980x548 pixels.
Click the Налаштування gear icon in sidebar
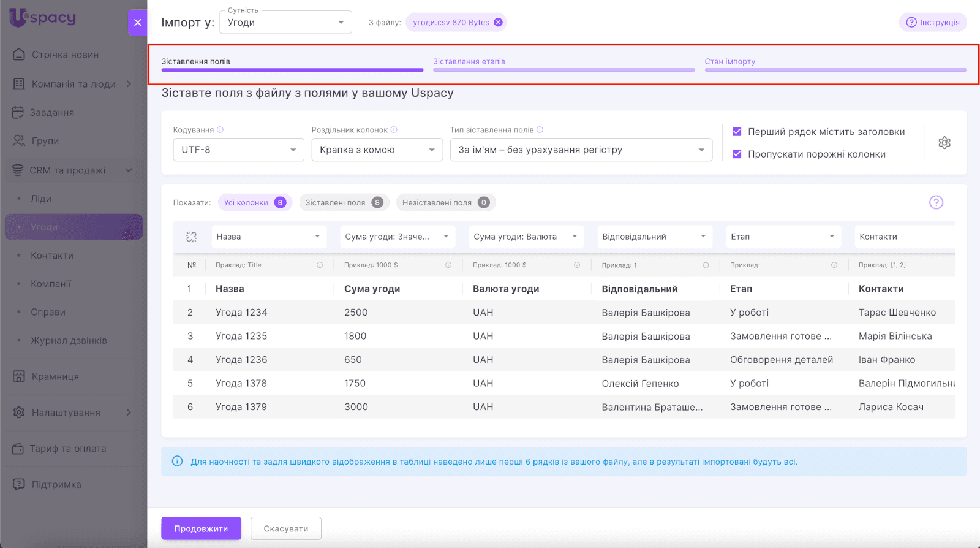pyautogui.click(x=19, y=413)
